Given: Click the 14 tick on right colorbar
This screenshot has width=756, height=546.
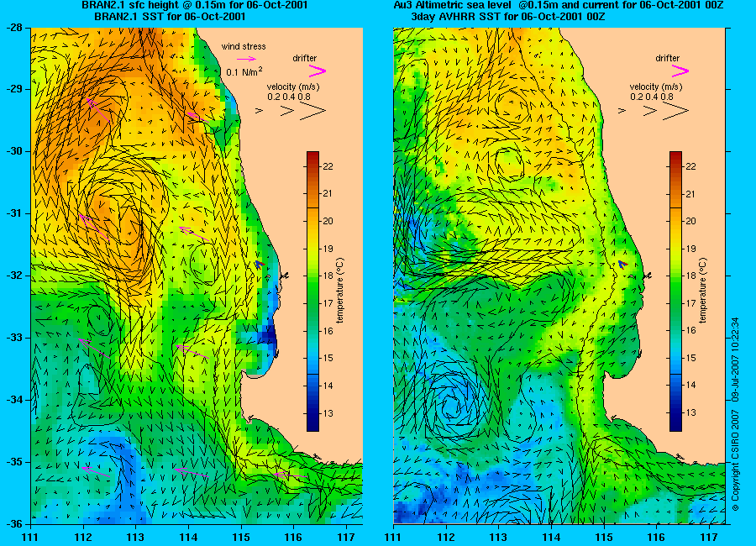Looking at the screenshot, I should click(691, 386).
